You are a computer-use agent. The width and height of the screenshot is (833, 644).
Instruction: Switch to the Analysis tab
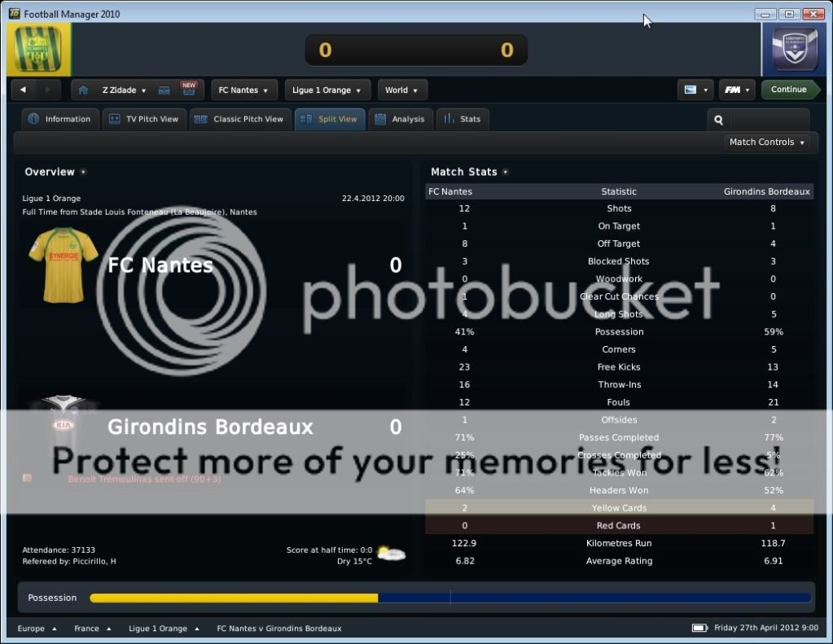(400, 120)
